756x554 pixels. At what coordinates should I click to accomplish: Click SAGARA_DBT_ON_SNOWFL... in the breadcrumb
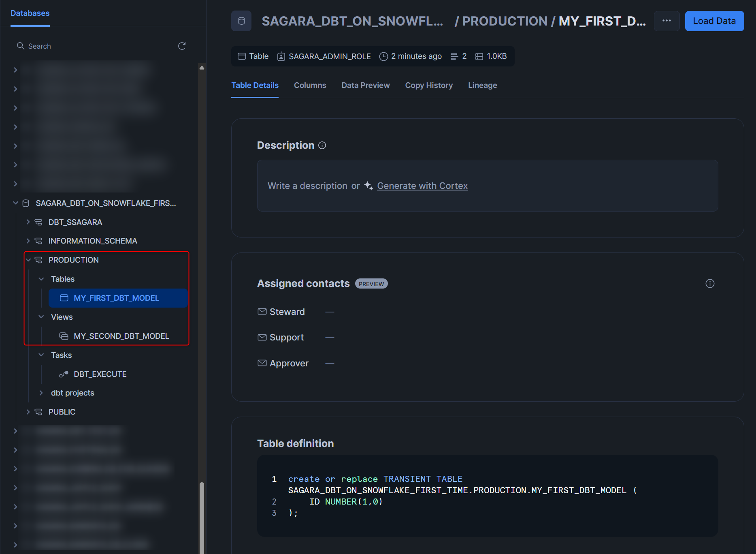tap(352, 21)
